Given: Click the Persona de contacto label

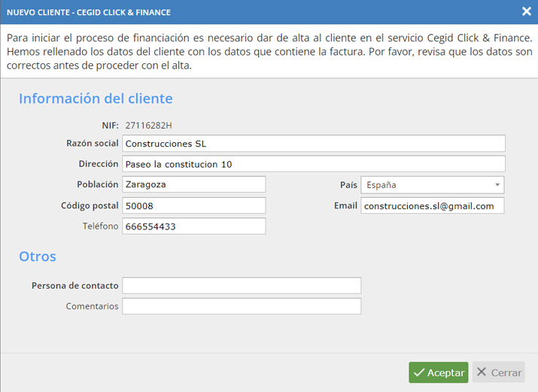Looking at the screenshot, I should tap(74, 286).
